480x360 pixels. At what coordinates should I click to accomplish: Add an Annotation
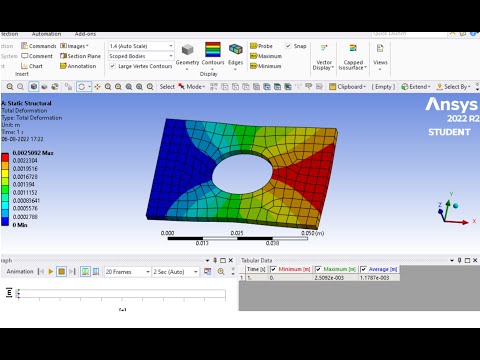click(78, 66)
